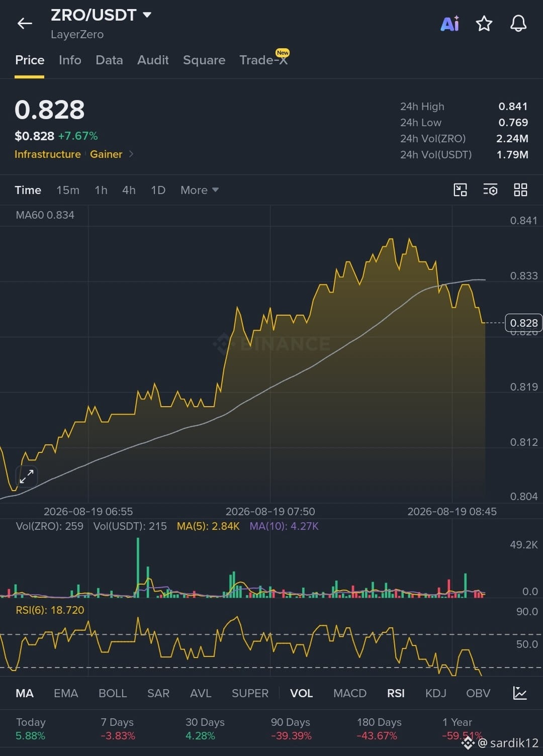Tap the RSI(6): 18.720 label
This screenshot has height=756, width=543.
tap(50, 610)
